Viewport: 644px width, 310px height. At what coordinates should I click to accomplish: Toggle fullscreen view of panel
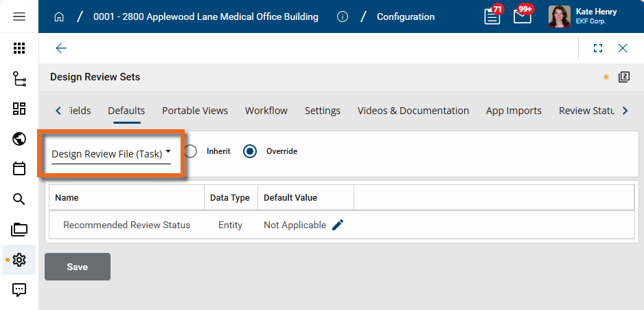[598, 48]
